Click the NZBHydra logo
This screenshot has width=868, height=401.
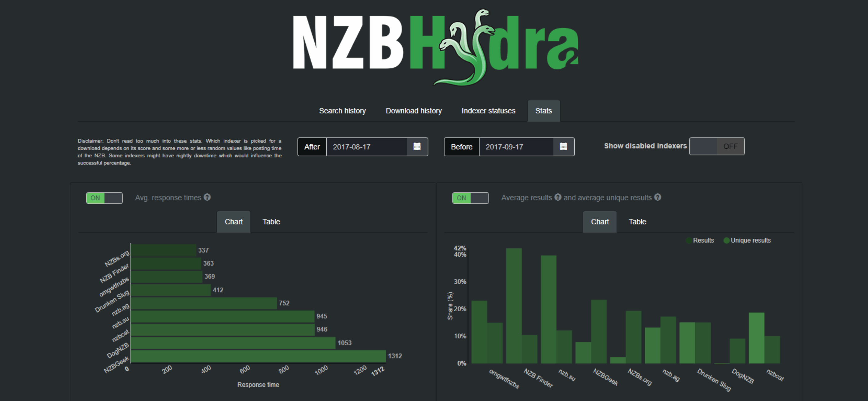434,47
